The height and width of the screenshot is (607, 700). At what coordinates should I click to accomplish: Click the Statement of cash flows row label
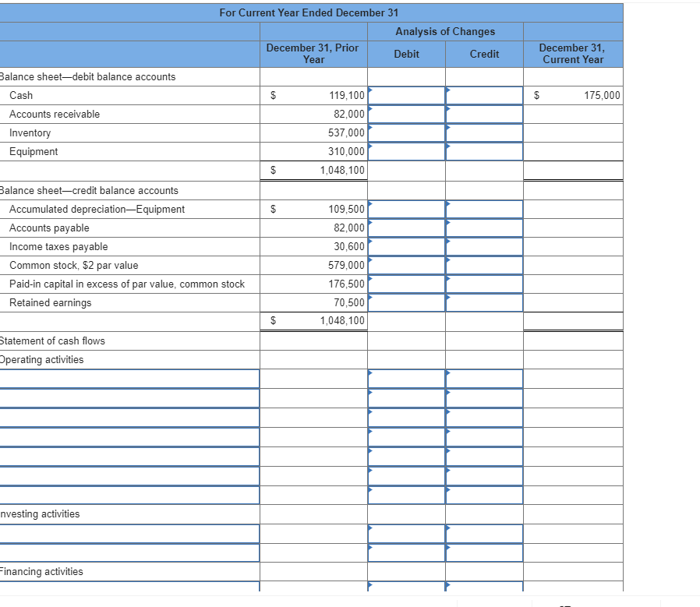[x=53, y=341]
